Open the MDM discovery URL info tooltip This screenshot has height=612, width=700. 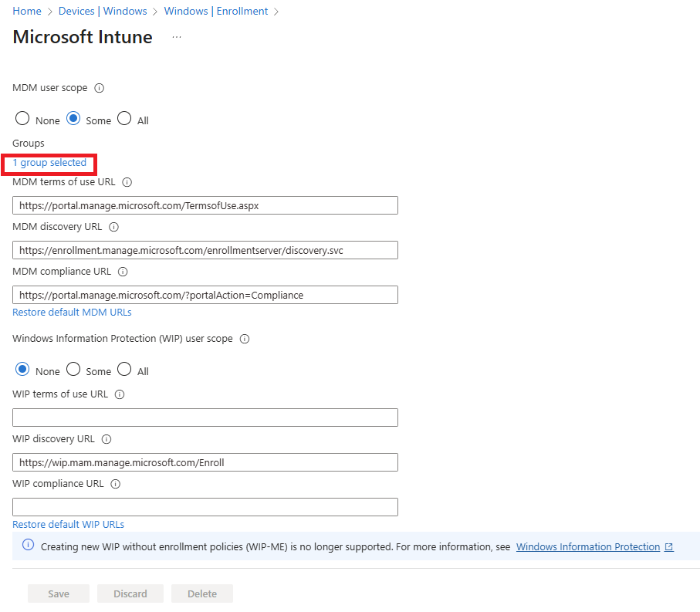[x=113, y=227]
